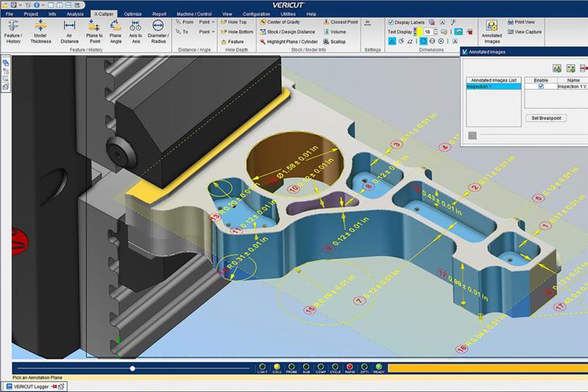This screenshot has height=392, width=588.
Task: Click the open folder icon in quick toolbar
Action: [5, 5]
